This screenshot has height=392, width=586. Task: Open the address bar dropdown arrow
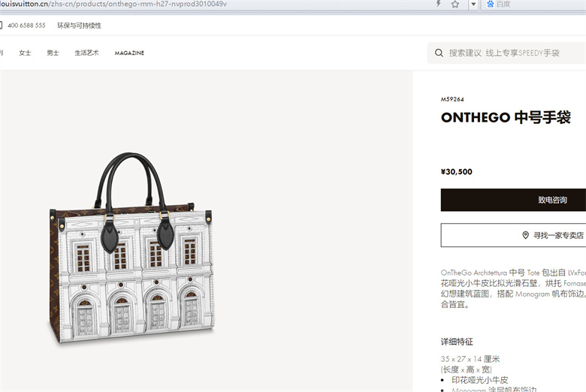(473, 4)
